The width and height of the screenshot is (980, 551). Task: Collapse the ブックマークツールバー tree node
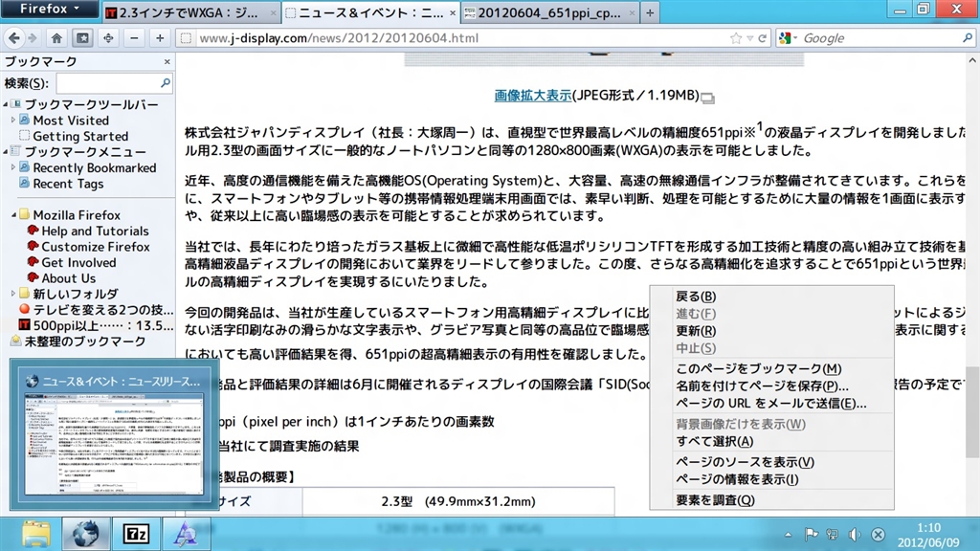(x=6, y=104)
